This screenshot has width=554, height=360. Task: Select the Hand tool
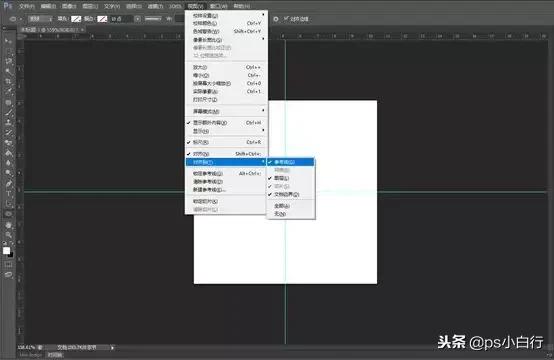point(8,225)
